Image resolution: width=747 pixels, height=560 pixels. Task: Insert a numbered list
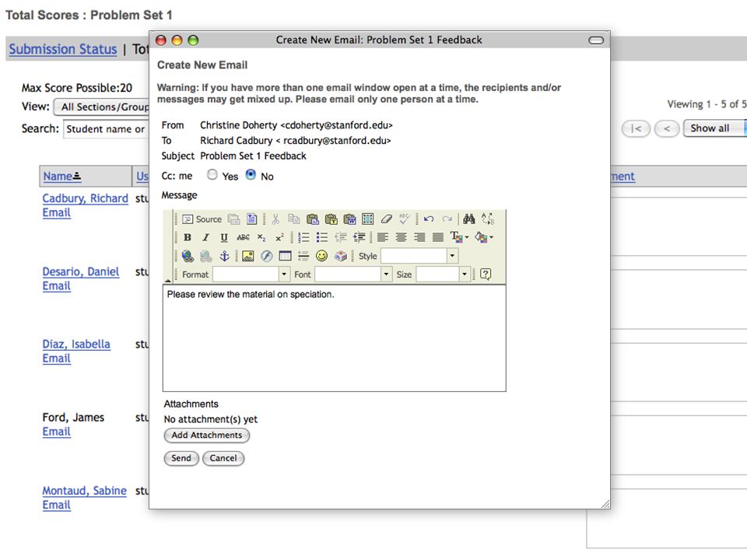click(303, 237)
